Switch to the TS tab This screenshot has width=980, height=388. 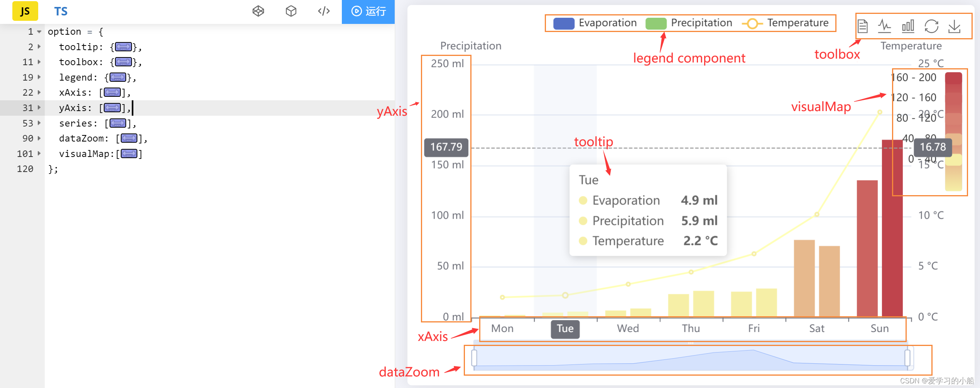pyautogui.click(x=61, y=12)
